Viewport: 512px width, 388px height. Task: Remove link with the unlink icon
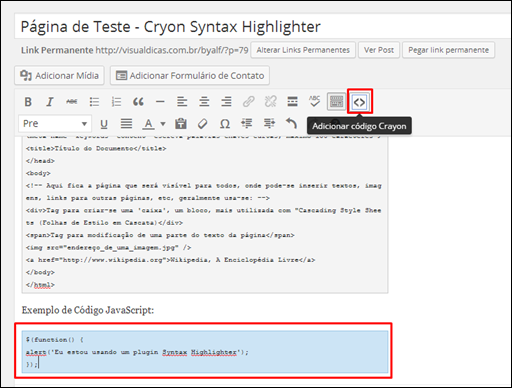(270, 102)
